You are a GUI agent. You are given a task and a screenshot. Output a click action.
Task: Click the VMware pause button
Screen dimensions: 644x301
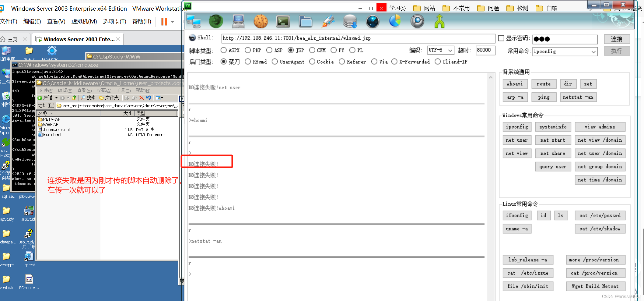pyautogui.click(x=164, y=22)
